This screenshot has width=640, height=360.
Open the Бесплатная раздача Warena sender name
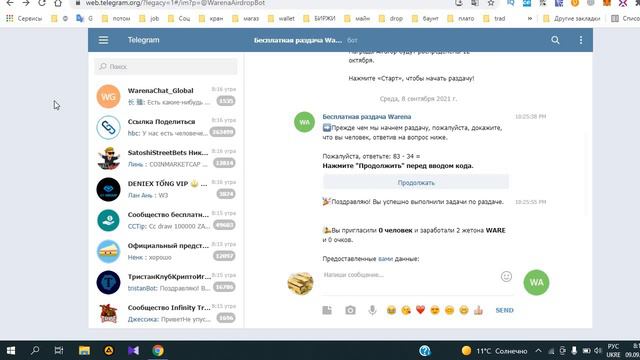point(367,117)
